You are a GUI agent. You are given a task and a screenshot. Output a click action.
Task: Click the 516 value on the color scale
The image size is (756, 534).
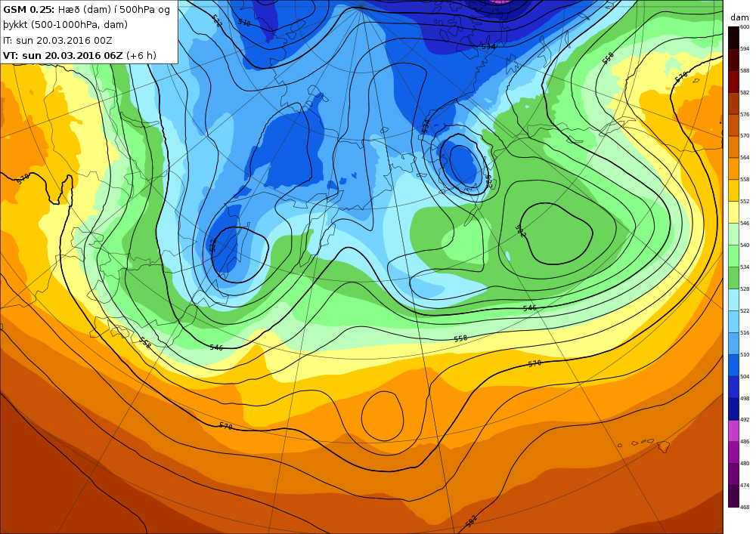[x=745, y=333]
